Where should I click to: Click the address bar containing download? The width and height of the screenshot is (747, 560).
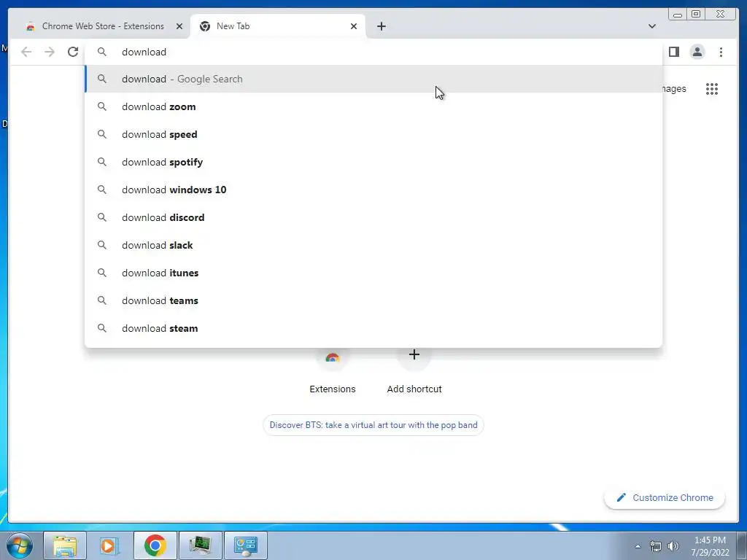(373, 52)
